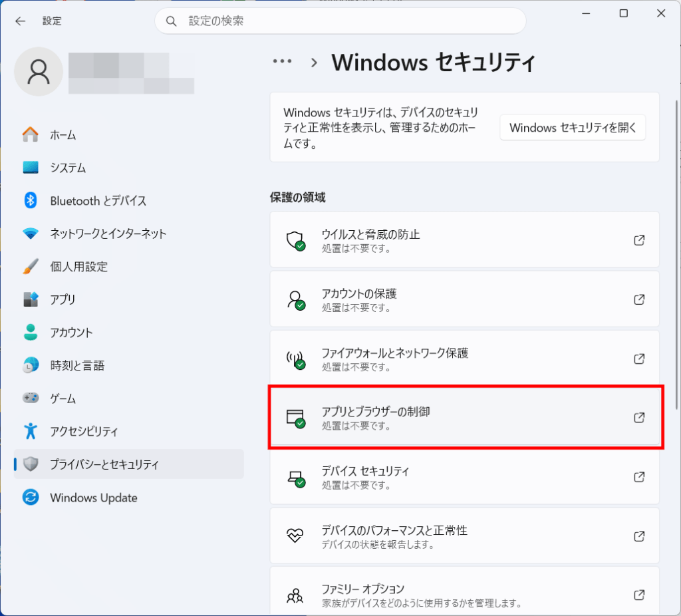Image resolution: width=681 pixels, height=616 pixels.
Task: Click the ファミリー オプション people icon
Action: point(295,595)
